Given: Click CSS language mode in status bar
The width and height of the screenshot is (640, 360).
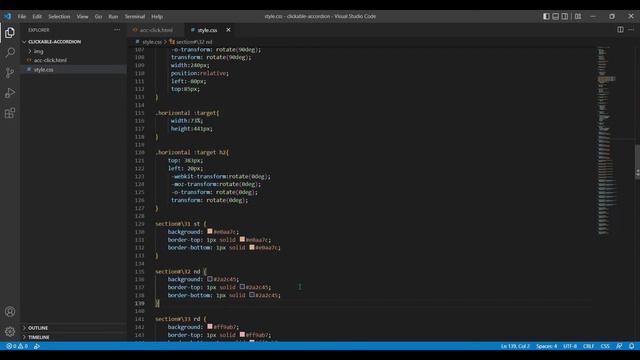Looking at the screenshot, I should (605, 346).
